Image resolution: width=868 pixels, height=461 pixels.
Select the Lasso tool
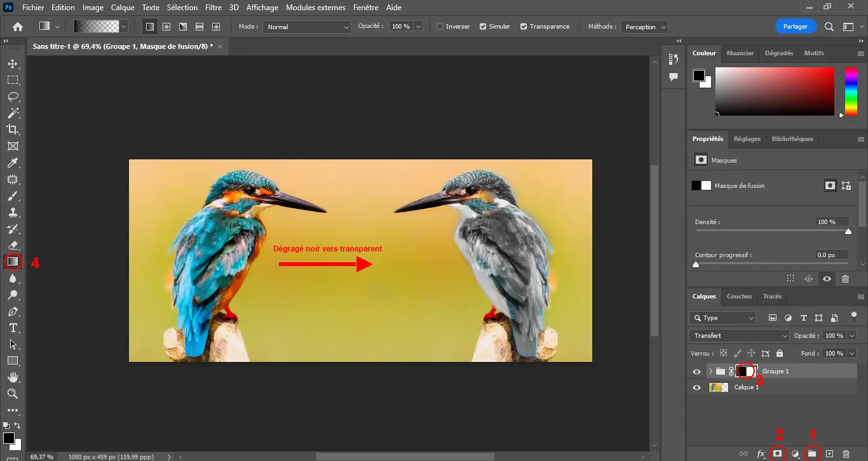[x=13, y=97]
